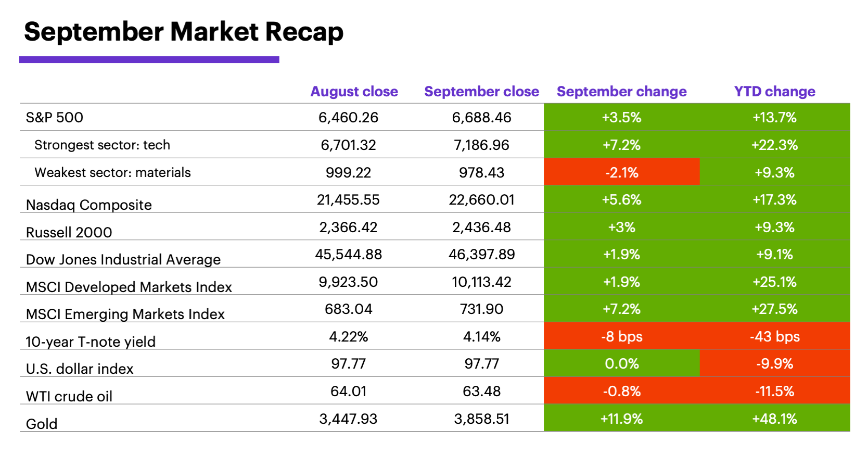
Task: Click Russell 2000 September close value 2,436.48
Action: click(481, 228)
